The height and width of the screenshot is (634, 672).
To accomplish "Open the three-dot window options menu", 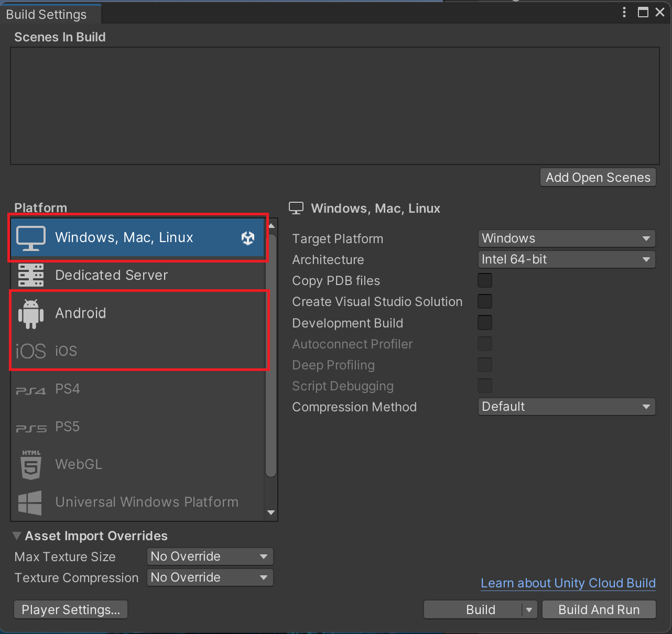I will (624, 12).
